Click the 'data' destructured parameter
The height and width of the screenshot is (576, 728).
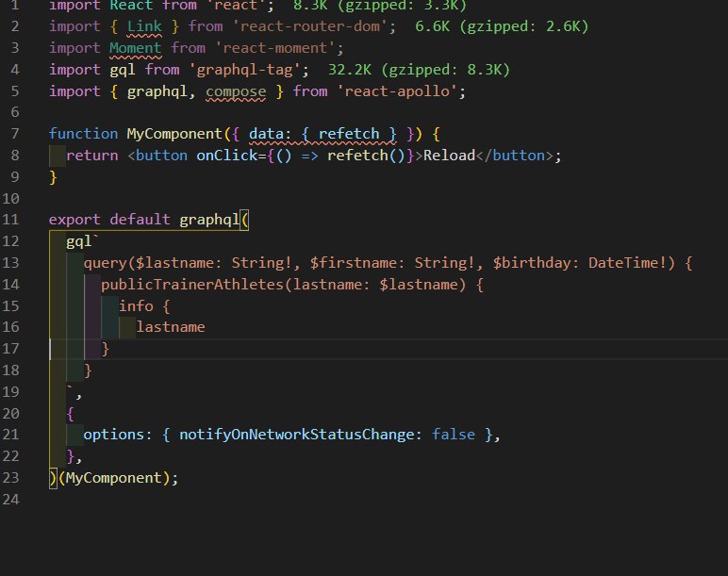266,134
